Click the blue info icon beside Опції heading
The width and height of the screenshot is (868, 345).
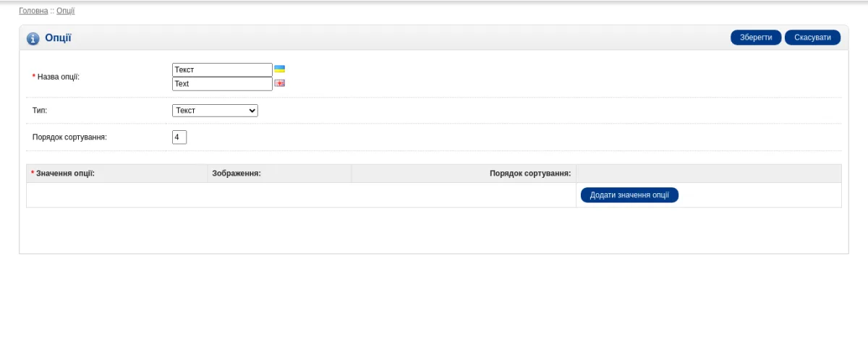coord(33,38)
